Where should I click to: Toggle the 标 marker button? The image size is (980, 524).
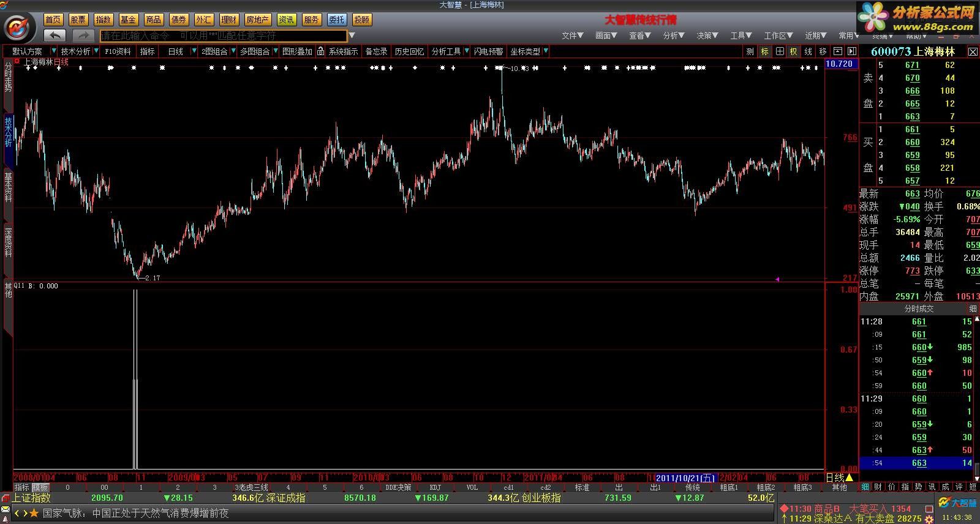764,51
